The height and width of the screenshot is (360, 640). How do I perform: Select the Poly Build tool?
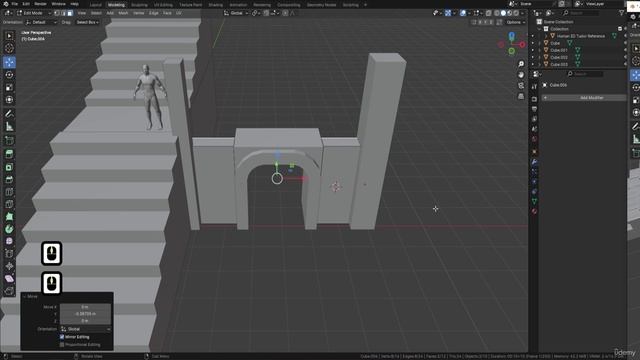pyautogui.click(x=9, y=216)
